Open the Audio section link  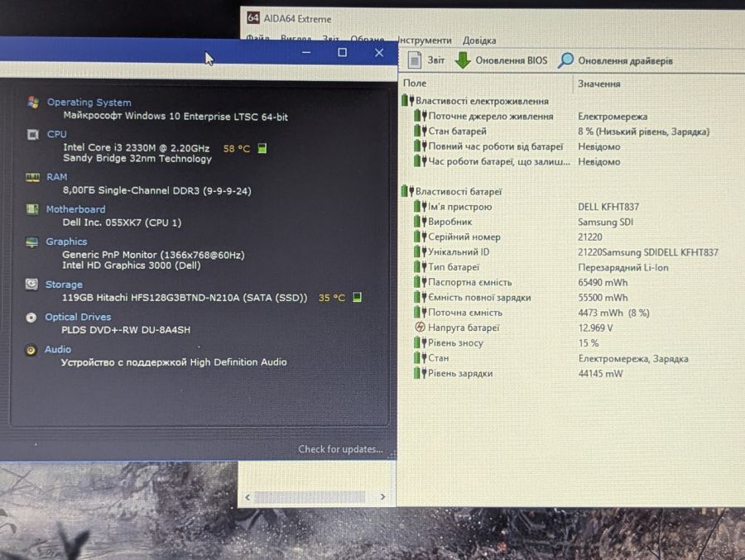click(x=57, y=349)
